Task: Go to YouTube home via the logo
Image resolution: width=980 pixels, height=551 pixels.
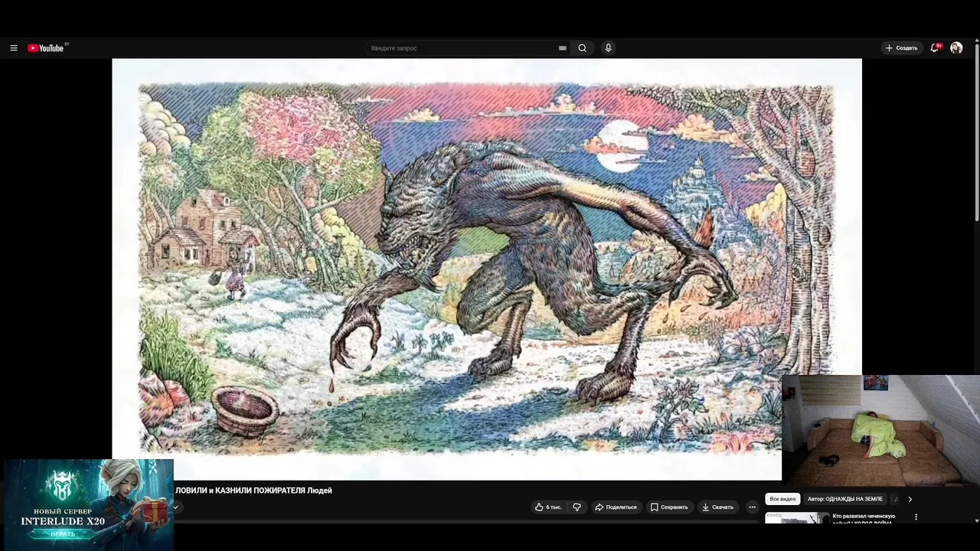Action: coord(46,48)
